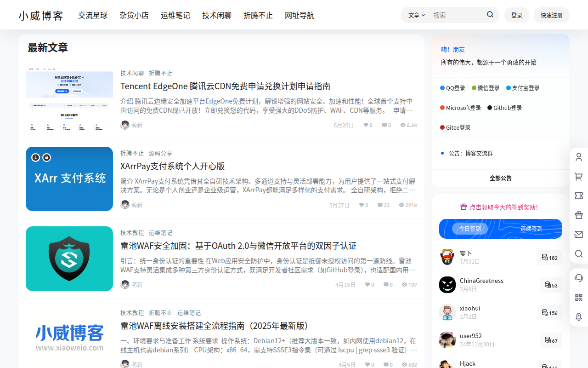Viewport: 588px width, 368px height.
Task: Click the 小威博客 site logo
Action: pyautogui.click(x=41, y=16)
